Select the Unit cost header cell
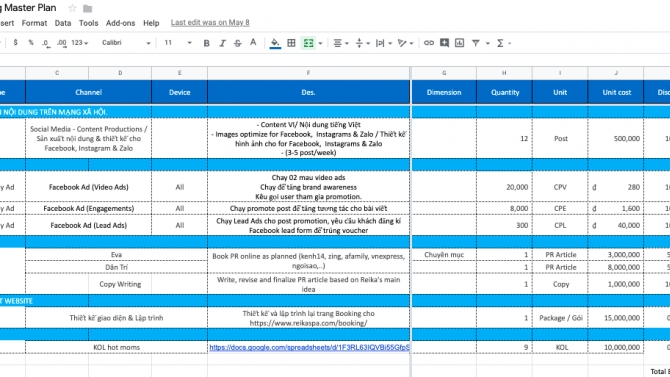Image resolution: width=670 pixels, height=377 pixels. coord(616,92)
